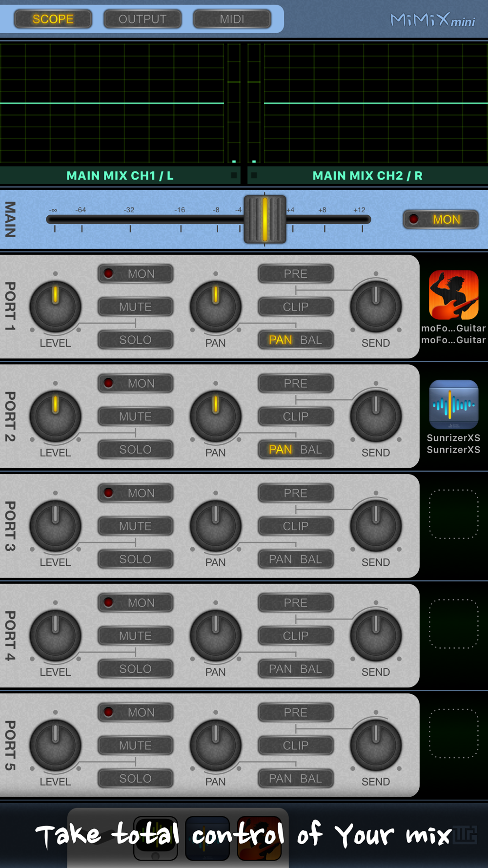Viewport: 488px width, 868px height.
Task: Click the Port 5 LEVEL knob
Action: [x=55, y=746]
